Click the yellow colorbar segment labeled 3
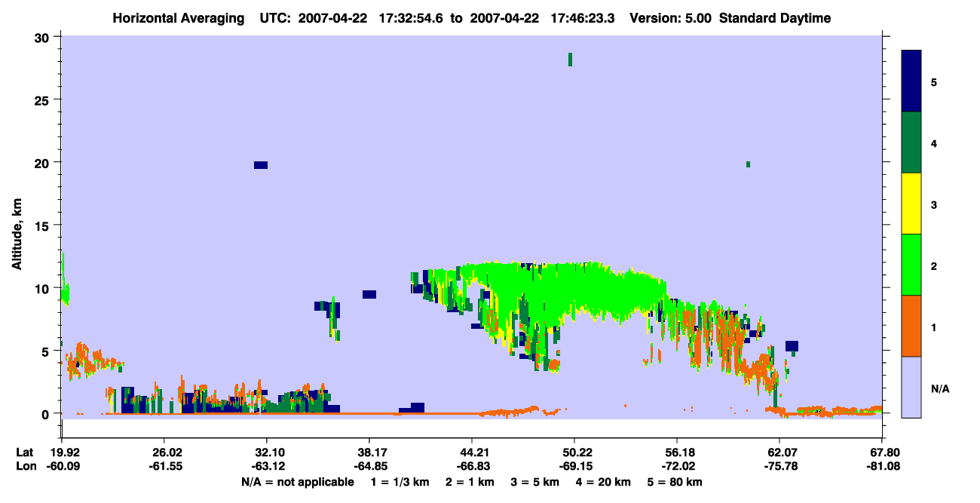The height and width of the screenshot is (503, 980). [x=911, y=203]
